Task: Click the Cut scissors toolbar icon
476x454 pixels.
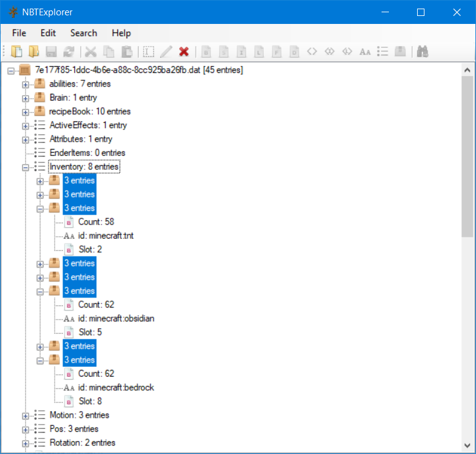Action: tap(91, 52)
